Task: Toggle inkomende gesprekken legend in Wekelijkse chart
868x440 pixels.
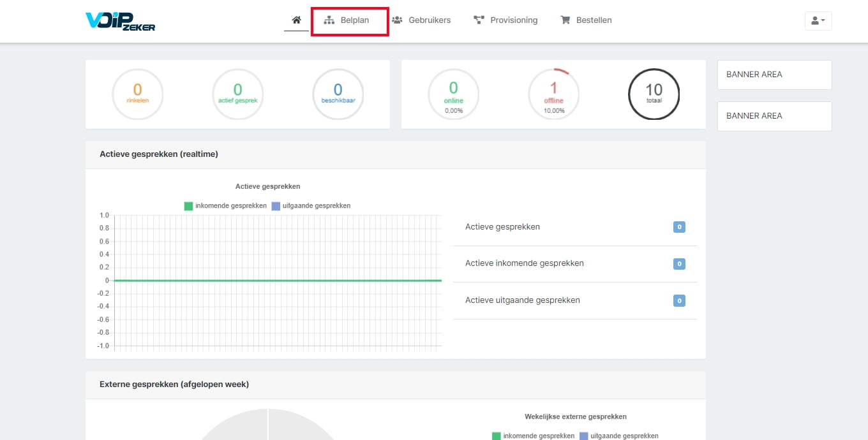Action: 533,436
